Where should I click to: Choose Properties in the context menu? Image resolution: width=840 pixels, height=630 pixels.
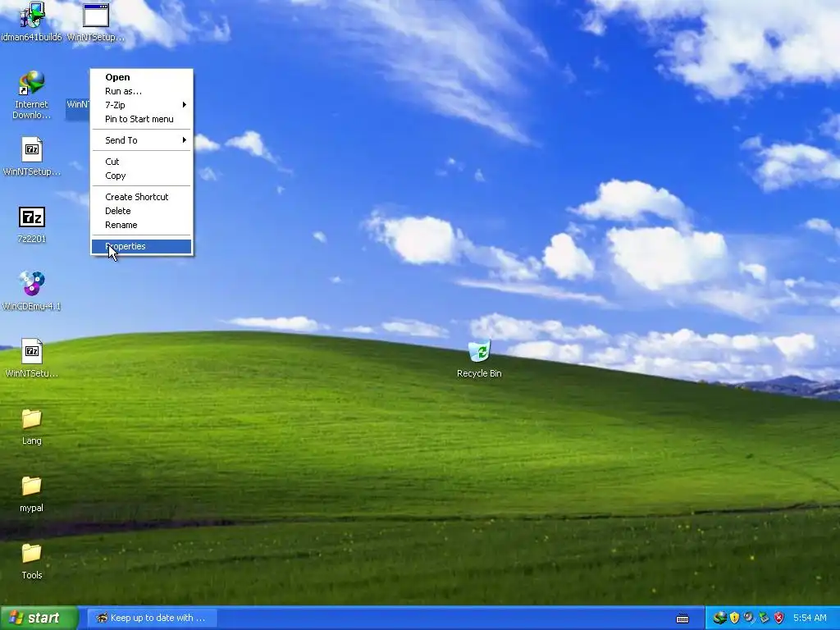(141, 246)
